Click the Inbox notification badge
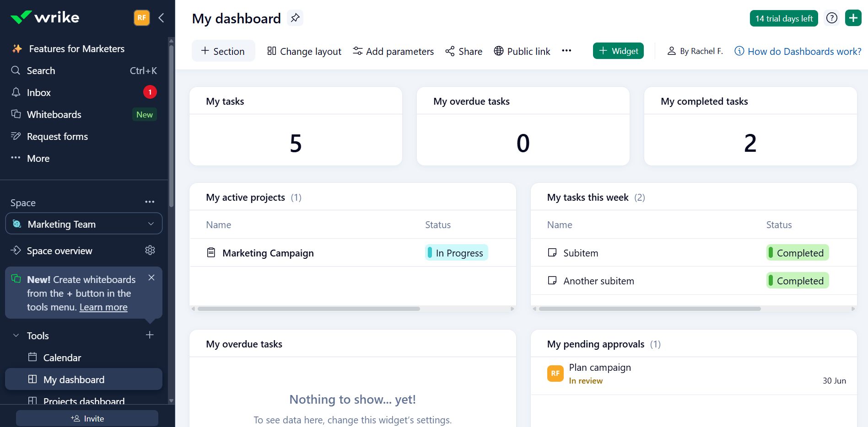 [150, 92]
